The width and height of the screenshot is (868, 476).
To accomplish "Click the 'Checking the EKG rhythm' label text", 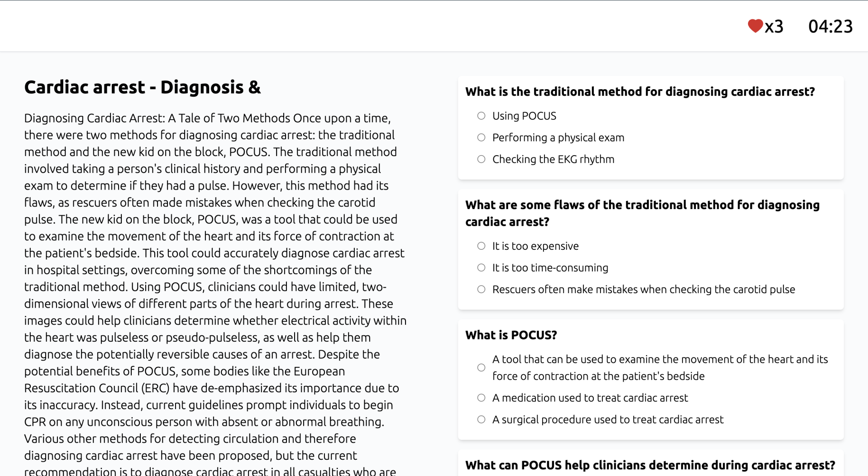I will pyautogui.click(x=553, y=159).
